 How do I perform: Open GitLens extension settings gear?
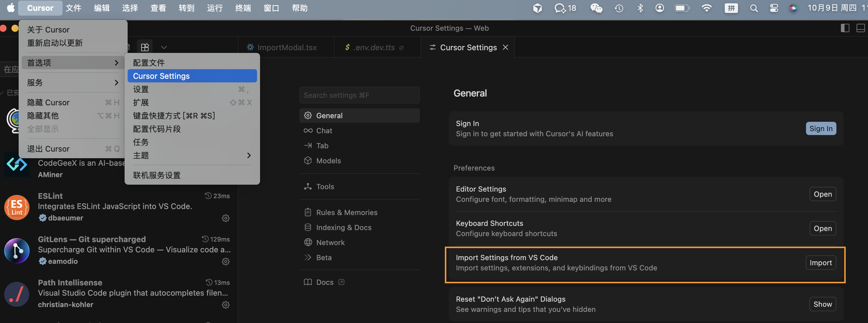click(x=225, y=261)
